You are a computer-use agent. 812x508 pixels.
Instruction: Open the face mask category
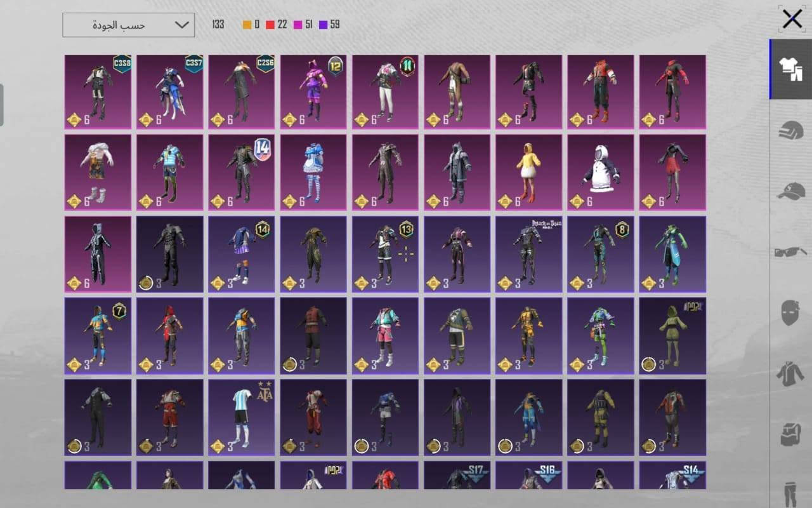tap(790, 312)
